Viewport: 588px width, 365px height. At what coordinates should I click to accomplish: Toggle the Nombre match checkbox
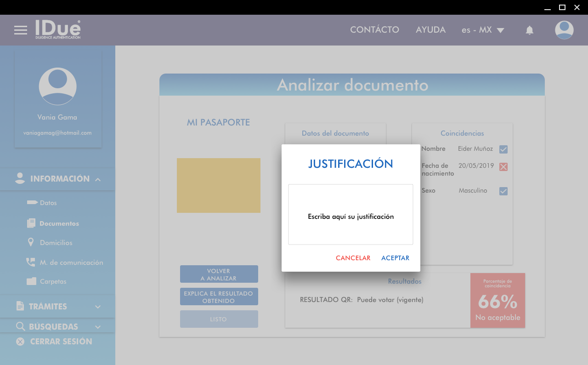[503, 149]
